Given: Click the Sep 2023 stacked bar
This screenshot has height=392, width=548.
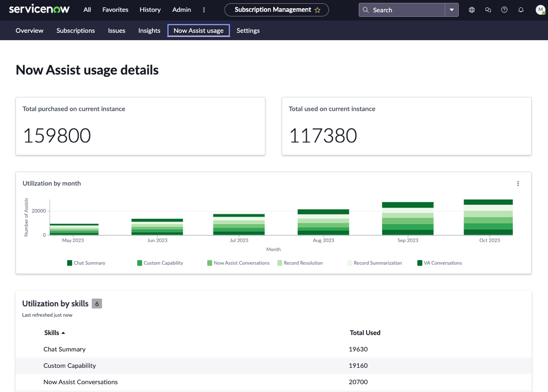Looking at the screenshot, I should point(408,218).
